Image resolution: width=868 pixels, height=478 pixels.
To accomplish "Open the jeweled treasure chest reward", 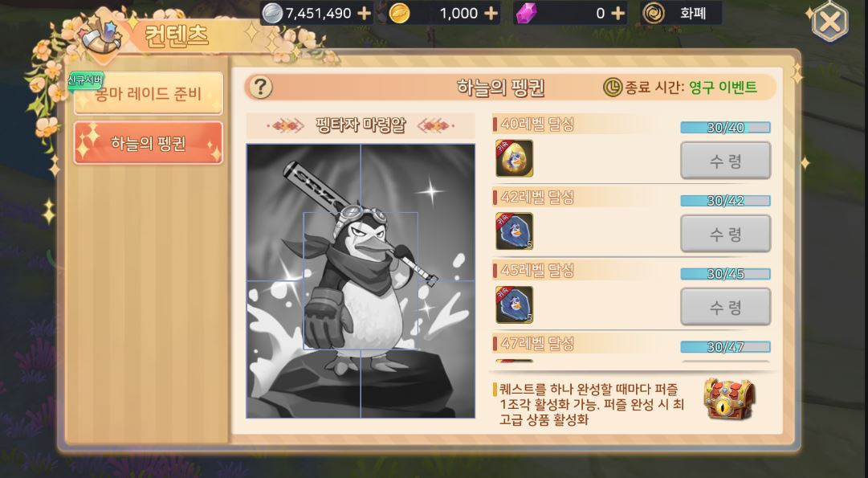I will 729,398.
